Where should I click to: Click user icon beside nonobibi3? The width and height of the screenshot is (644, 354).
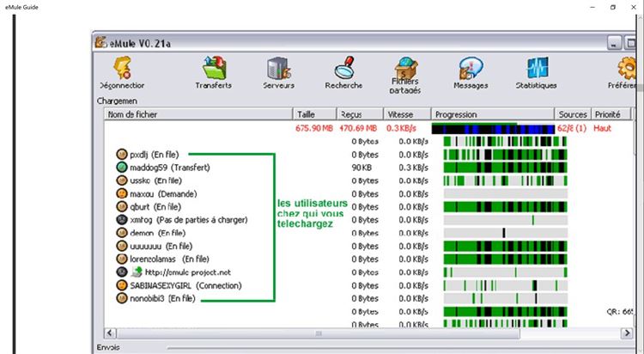(122, 298)
